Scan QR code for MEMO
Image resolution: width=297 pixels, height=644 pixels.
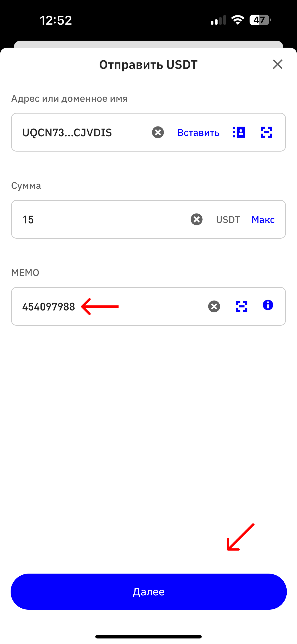tap(242, 306)
